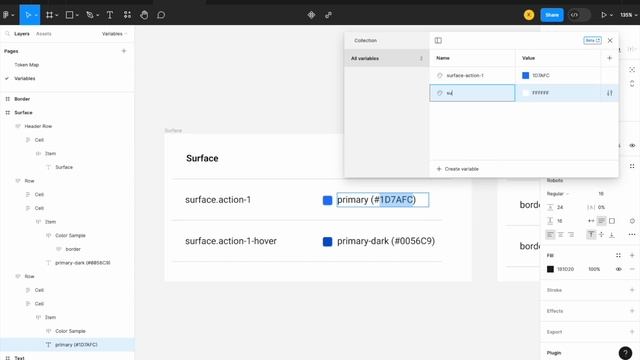Viewport: 640px width, 360px height.
Task: Align text to top vertically
Action: [591, 235]
